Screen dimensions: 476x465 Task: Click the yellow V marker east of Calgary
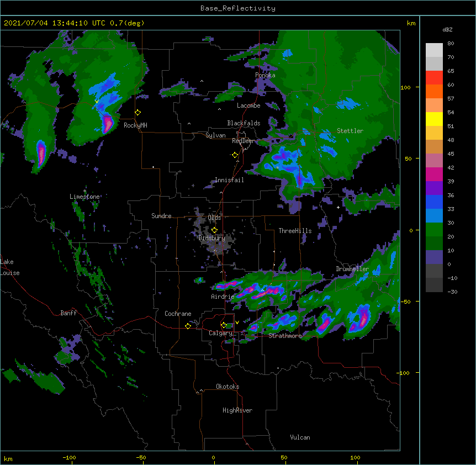point(237,323)
